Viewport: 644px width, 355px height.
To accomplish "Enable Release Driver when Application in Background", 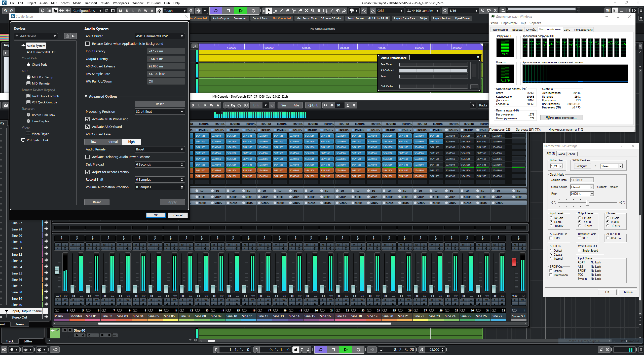I will (88, 44).
